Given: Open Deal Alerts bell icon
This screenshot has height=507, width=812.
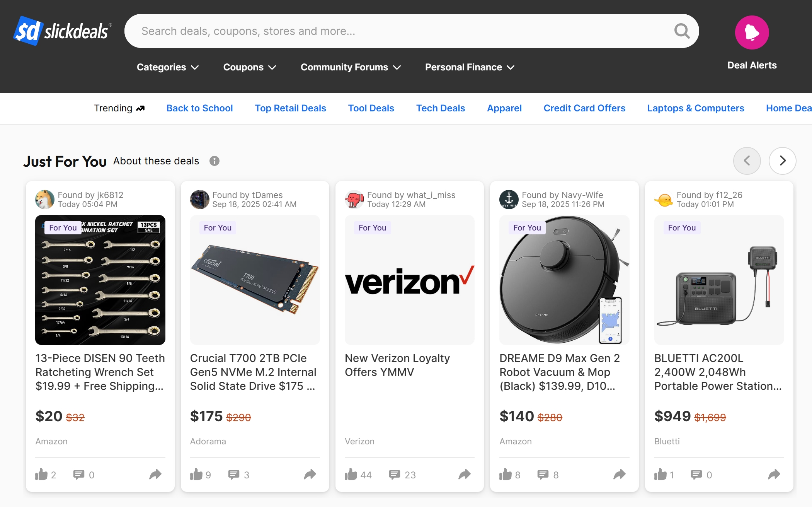Looking at the screenshot, I should click(x=752, y=32).
